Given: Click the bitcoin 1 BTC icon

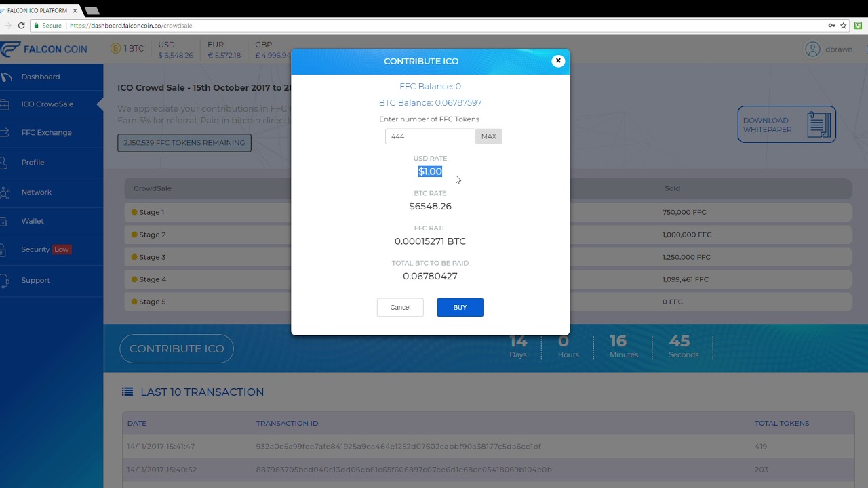Looking at the screenshot, I should coord(115,49).
